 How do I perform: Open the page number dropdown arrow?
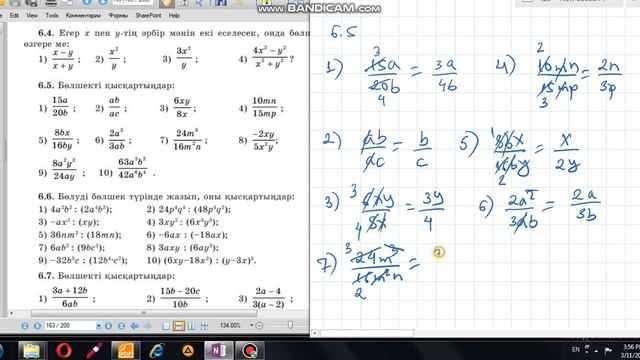coord(98,326)
